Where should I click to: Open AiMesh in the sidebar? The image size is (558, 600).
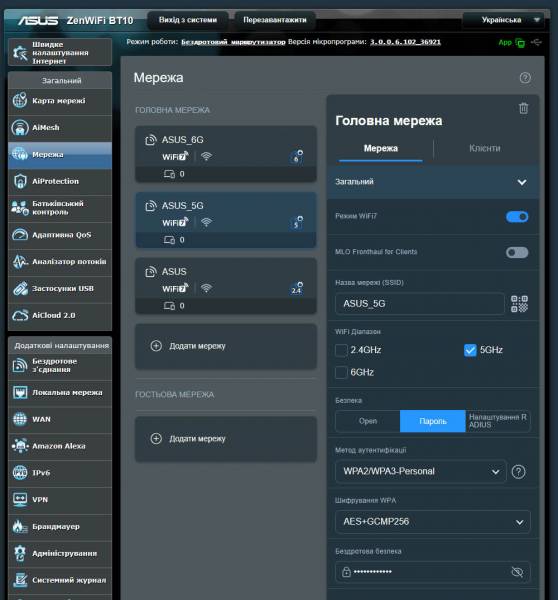pyautogui.click(x=60, y=128)
